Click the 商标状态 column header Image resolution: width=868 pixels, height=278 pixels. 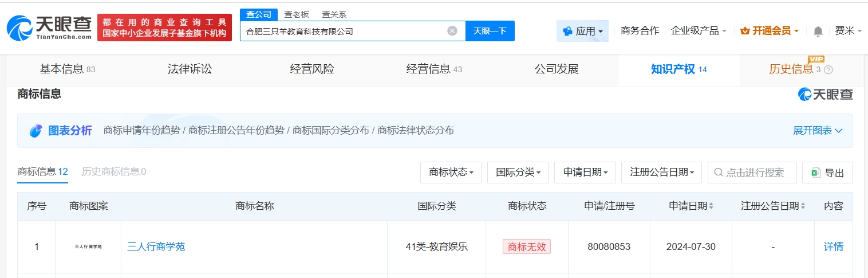[x=527, y=206]
